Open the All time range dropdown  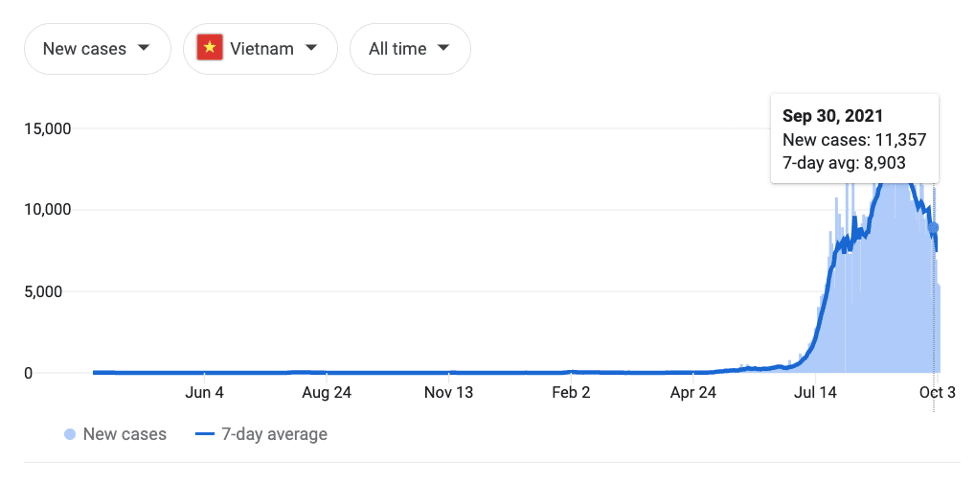tap(410, 49)
